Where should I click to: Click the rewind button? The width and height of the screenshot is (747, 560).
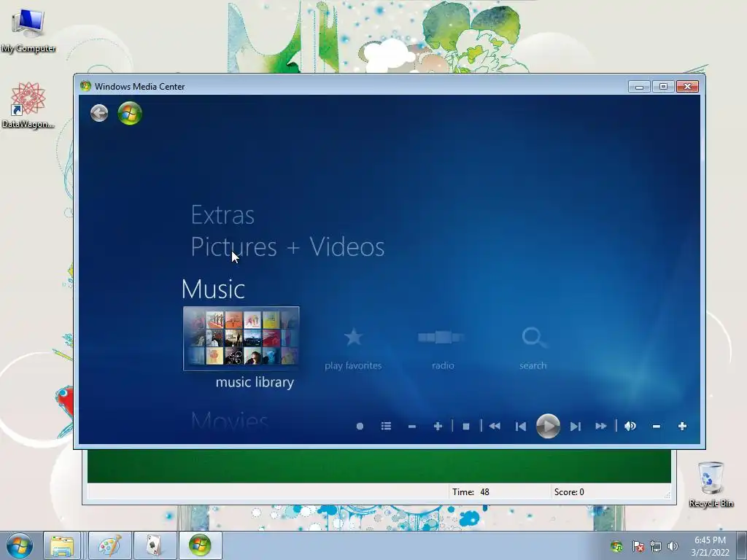tap(495, 426)
